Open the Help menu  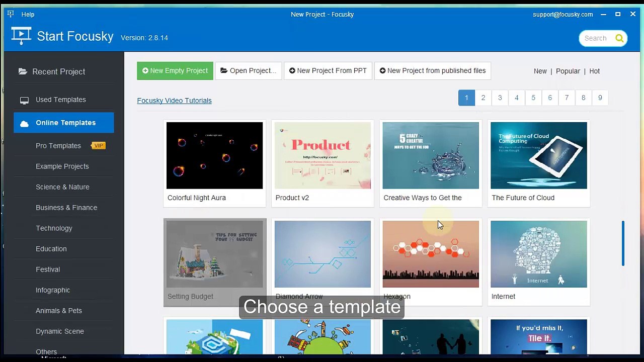pos(28,15)
